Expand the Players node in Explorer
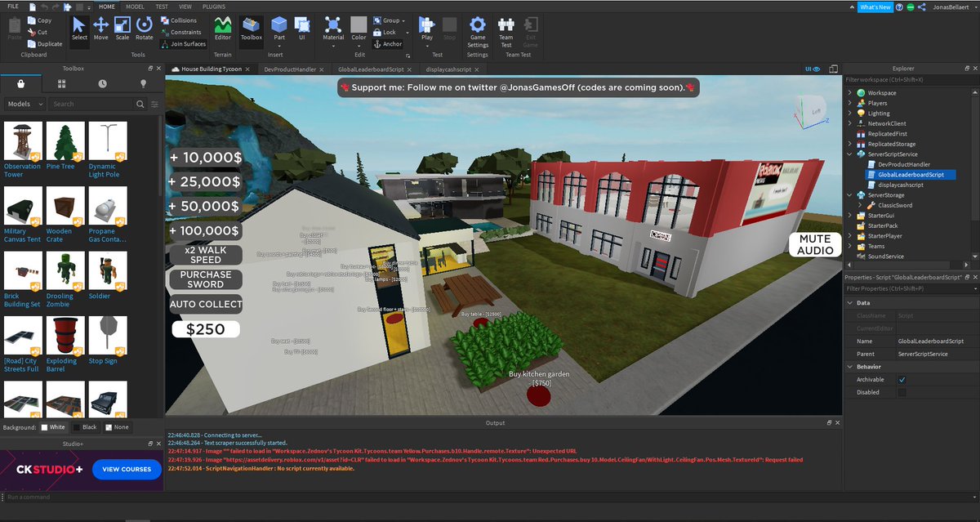The height and width of the screenshot is (522, 980). (849, 103)
